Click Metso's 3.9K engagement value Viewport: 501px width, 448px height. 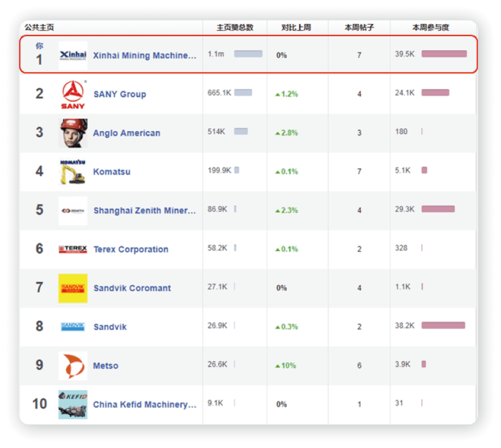tap(403, 364)
